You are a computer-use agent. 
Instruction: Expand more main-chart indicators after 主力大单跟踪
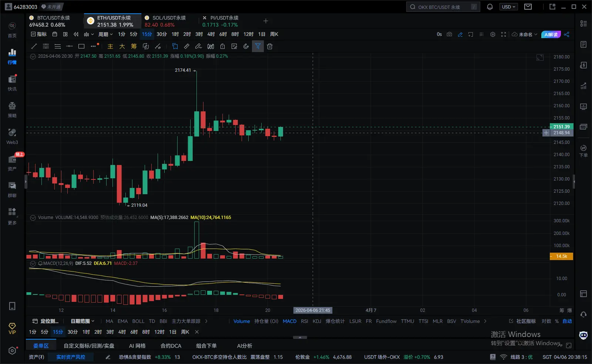coord(206,321)
